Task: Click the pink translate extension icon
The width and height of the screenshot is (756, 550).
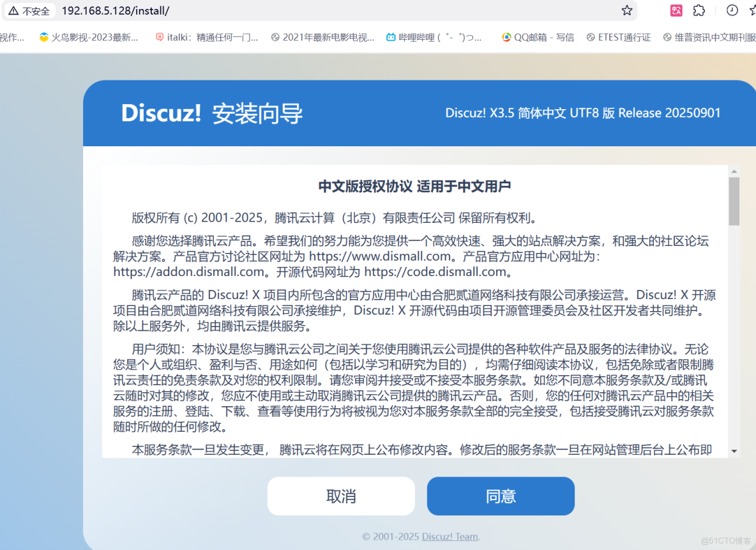Action: click(676, 10)
